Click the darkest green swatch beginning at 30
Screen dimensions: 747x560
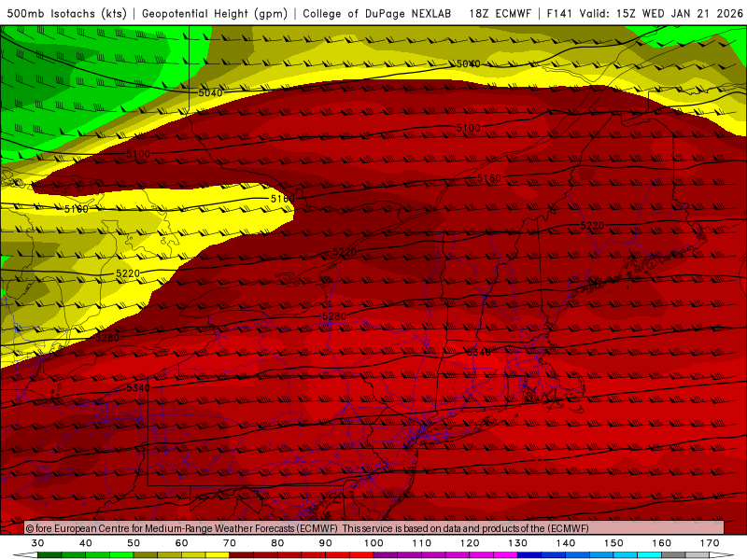click(49, 555)
